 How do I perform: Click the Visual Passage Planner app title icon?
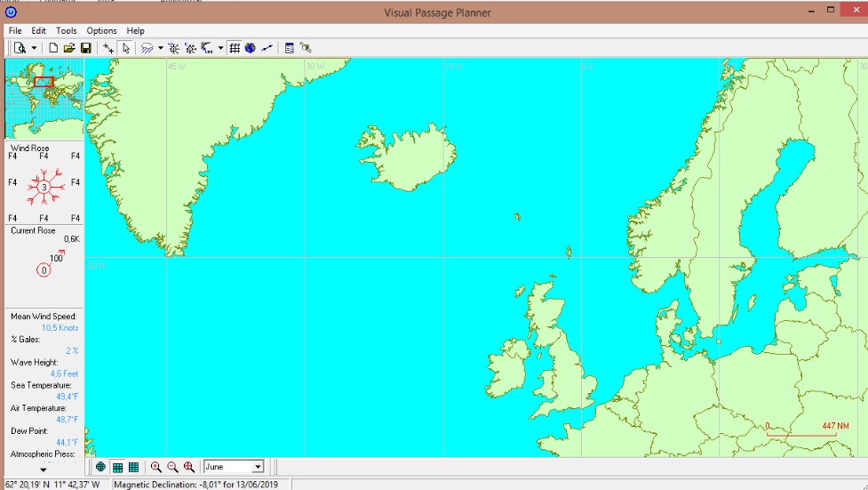(x=11, y=12)
